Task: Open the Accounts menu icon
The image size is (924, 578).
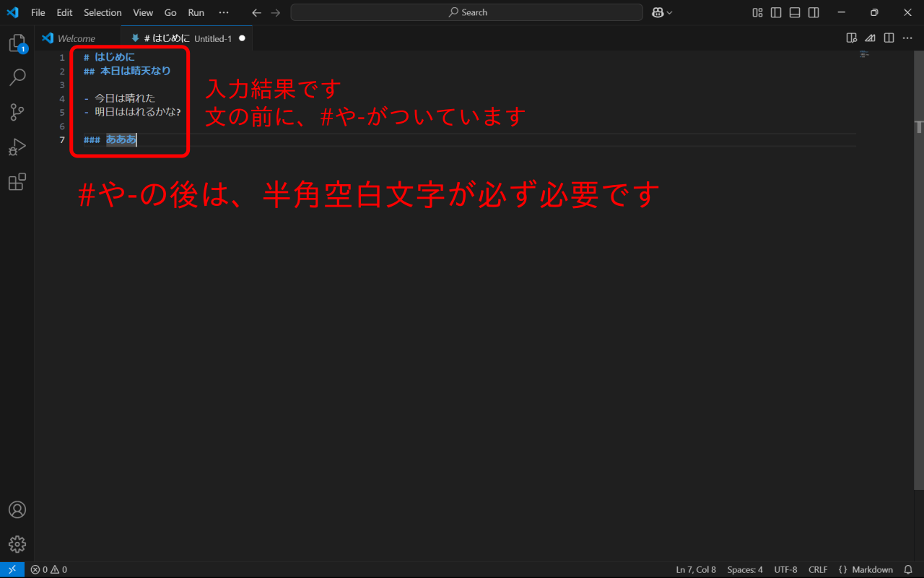Action: 17,509
